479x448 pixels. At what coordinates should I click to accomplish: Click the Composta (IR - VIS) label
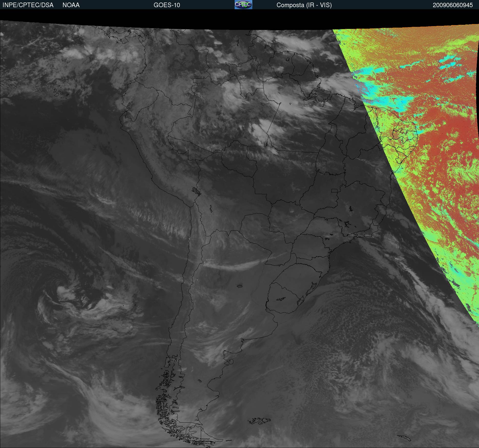pos(304,5)
